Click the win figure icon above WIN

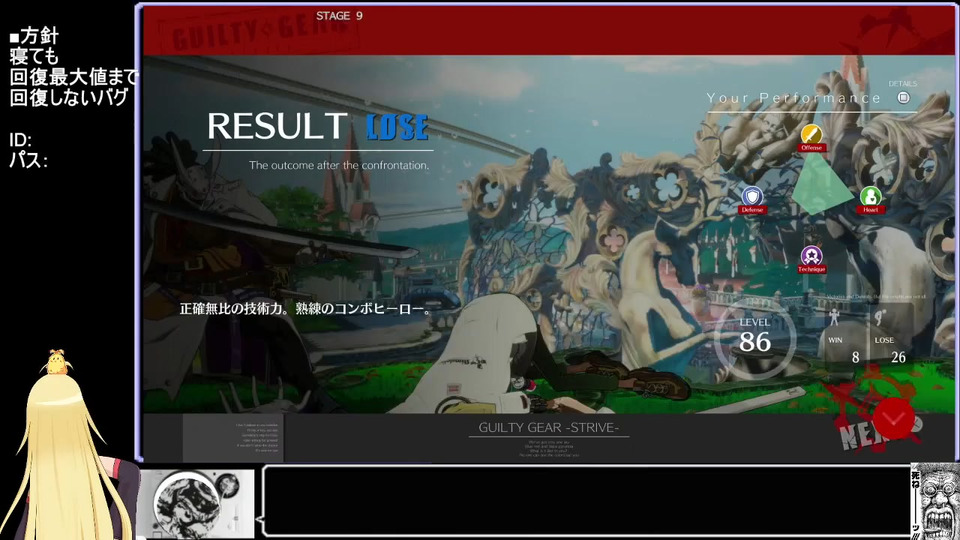[x=834, y=317]
